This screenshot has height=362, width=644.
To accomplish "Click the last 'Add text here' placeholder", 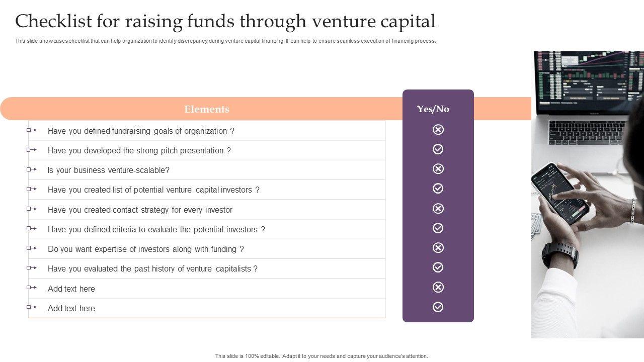I will click(71, 308).
